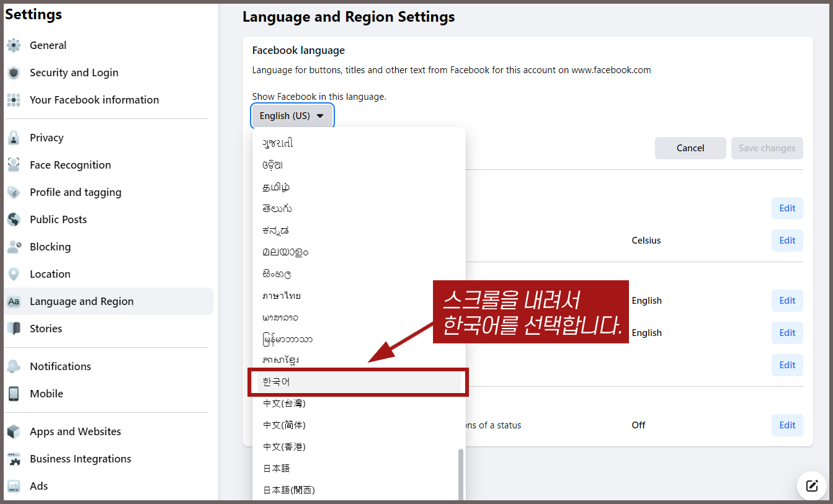Image resolution: width=833 pixels, height=504 pixels.
Task: Select 中文(简体) from the language list
Action: coord(357,425)
